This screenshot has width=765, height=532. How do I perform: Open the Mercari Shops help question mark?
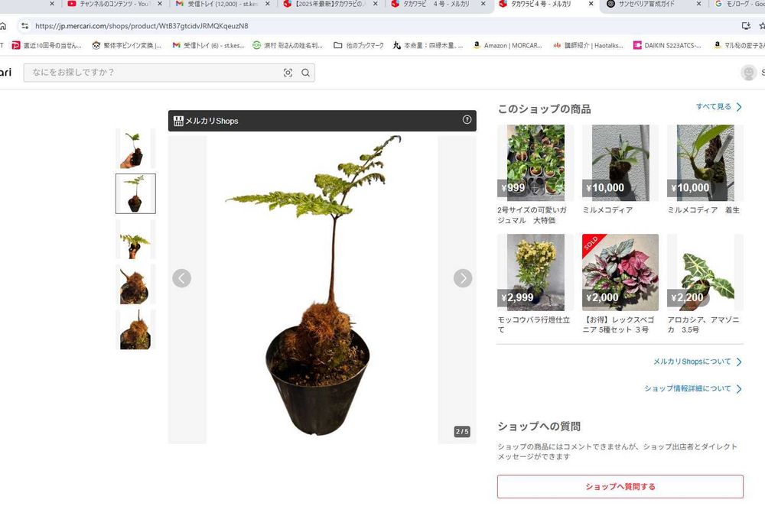click(467, 120)
